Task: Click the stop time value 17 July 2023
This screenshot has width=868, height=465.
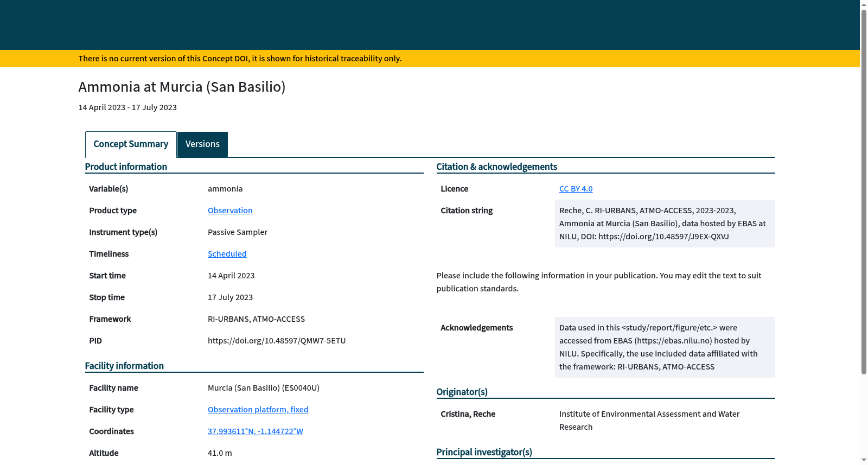Action: pyautogui.click(x=230, y=297)
